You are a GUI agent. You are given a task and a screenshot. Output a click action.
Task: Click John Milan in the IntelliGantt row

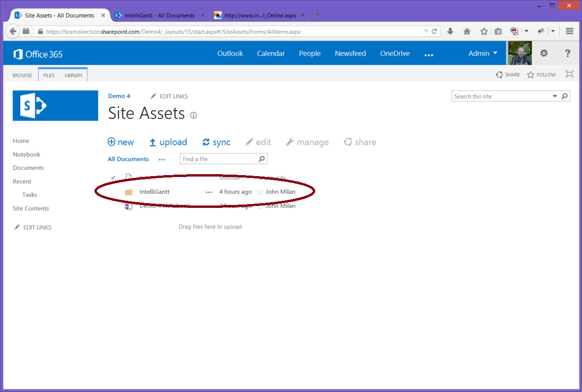tap(281, 192)
